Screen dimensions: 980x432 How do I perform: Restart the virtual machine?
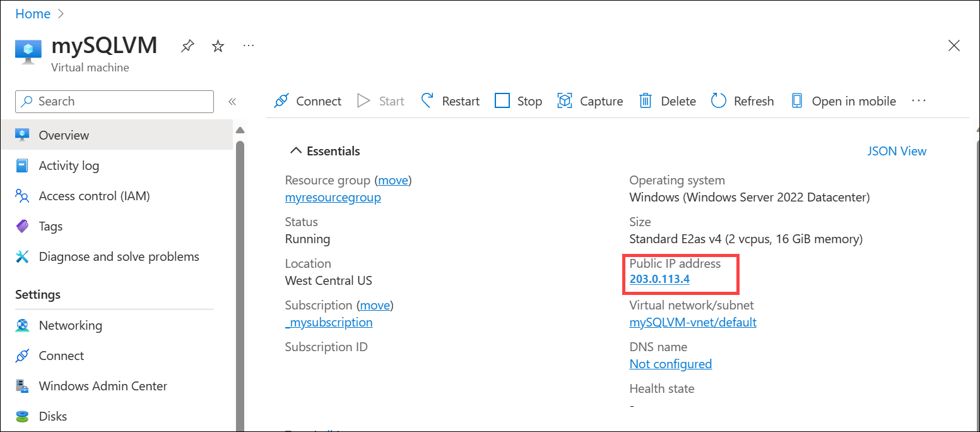point(450,100)
